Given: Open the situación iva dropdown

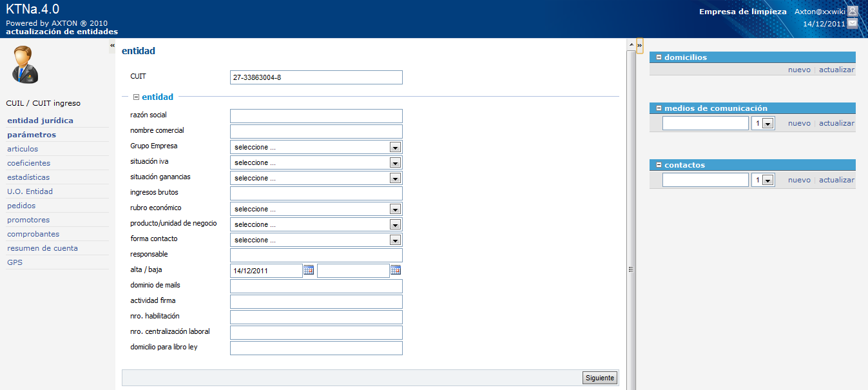Looking at the screenshot, I should (395, 162).
